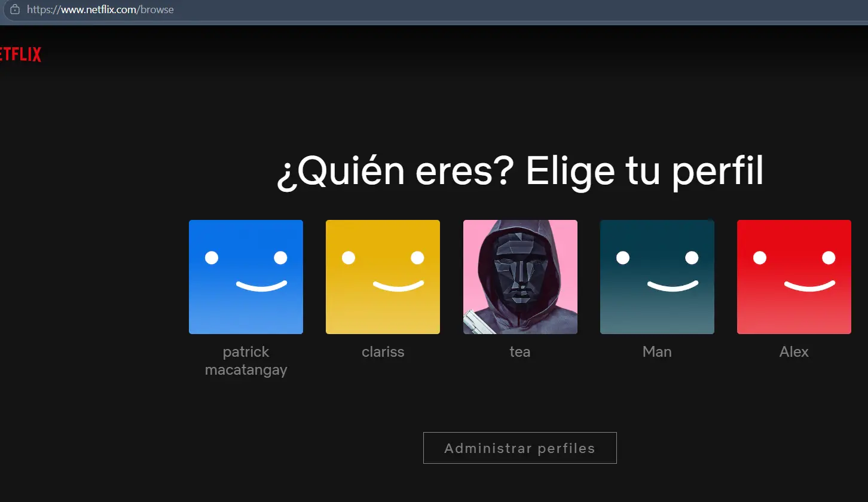The width and height of the screenshot is (868, 502).
Task: Click the 'tea' profile name
Action: (520, 352)
